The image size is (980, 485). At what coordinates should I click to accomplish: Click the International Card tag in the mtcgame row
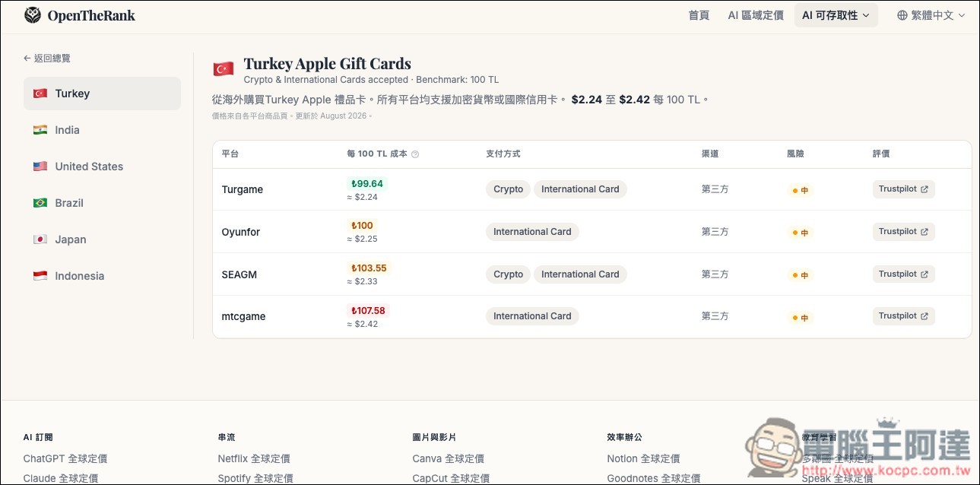(x=532, y=316)
